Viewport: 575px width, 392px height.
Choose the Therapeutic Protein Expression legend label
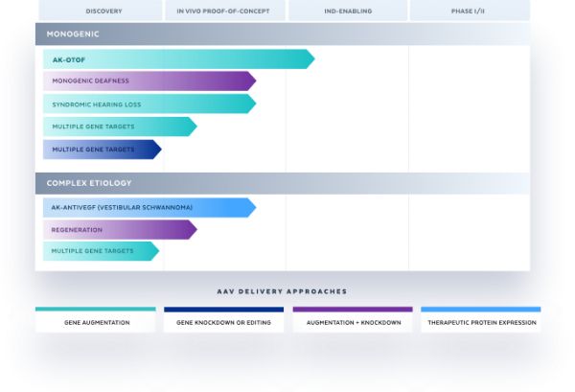(x=480, y=323)
